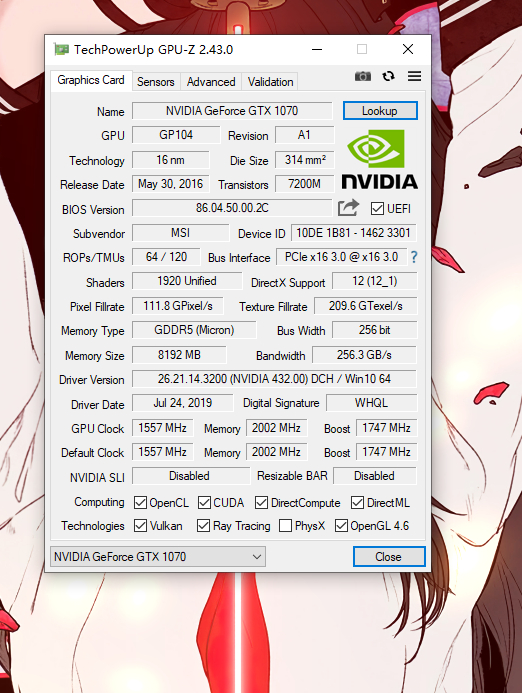Image resolution: width=522 pixels, height=693 pixels.
Task: Toggle the PhysX checkbox
Action: 286,525
